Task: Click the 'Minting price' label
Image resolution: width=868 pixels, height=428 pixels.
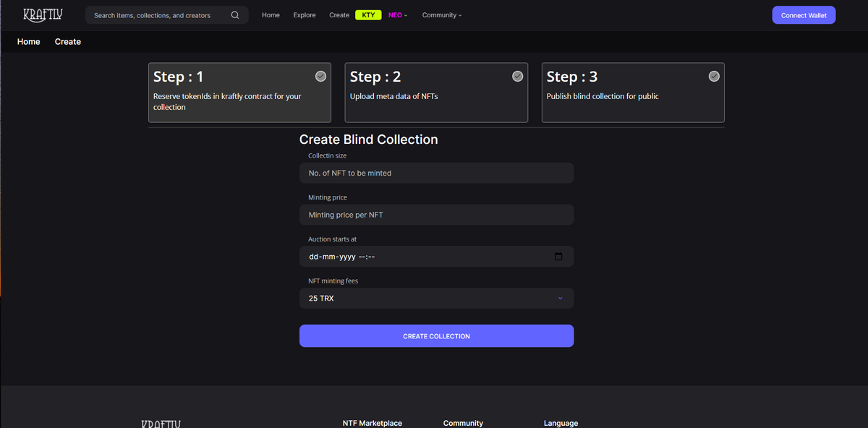Action: click(328, 197)
